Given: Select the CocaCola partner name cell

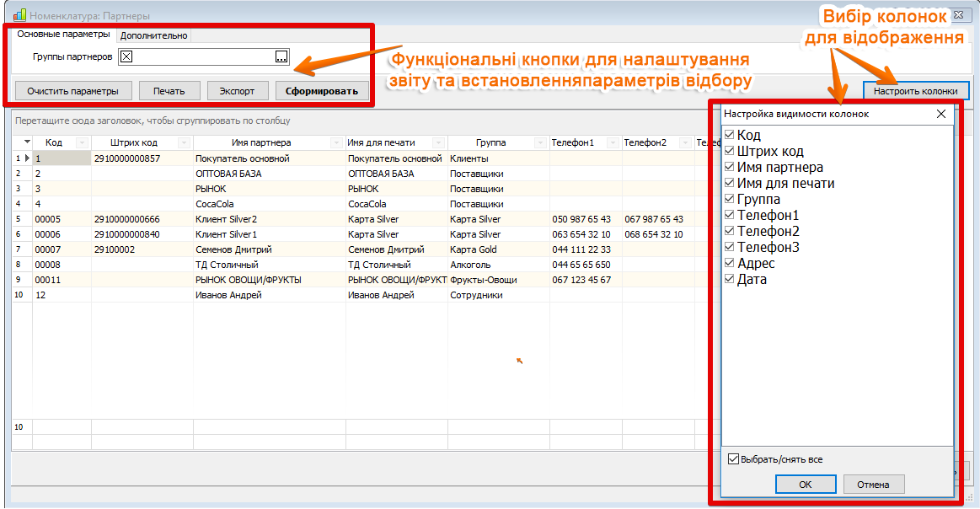Looking at the screenshot, I should [270, 204].
